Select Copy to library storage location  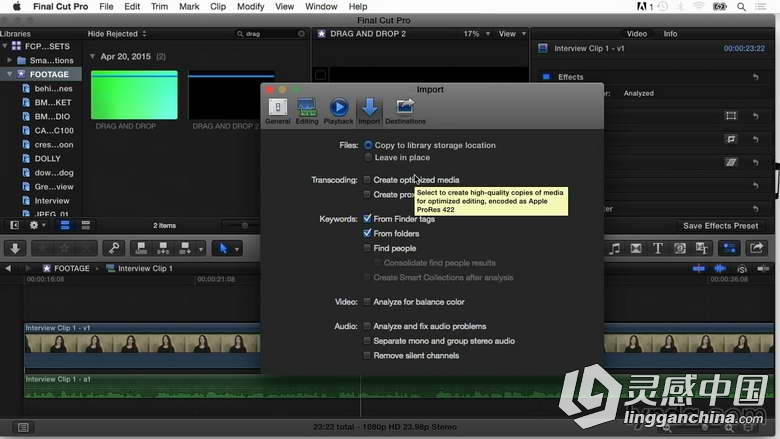368,145
